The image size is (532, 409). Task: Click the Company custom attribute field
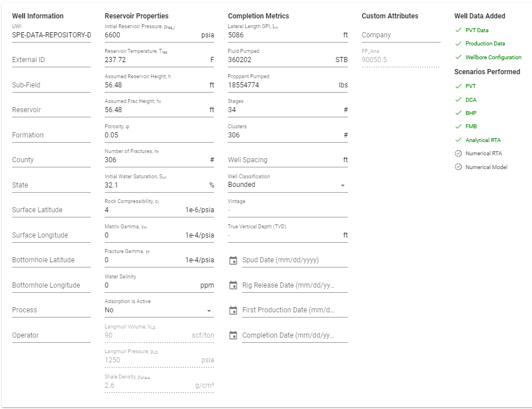pos(401,35)
